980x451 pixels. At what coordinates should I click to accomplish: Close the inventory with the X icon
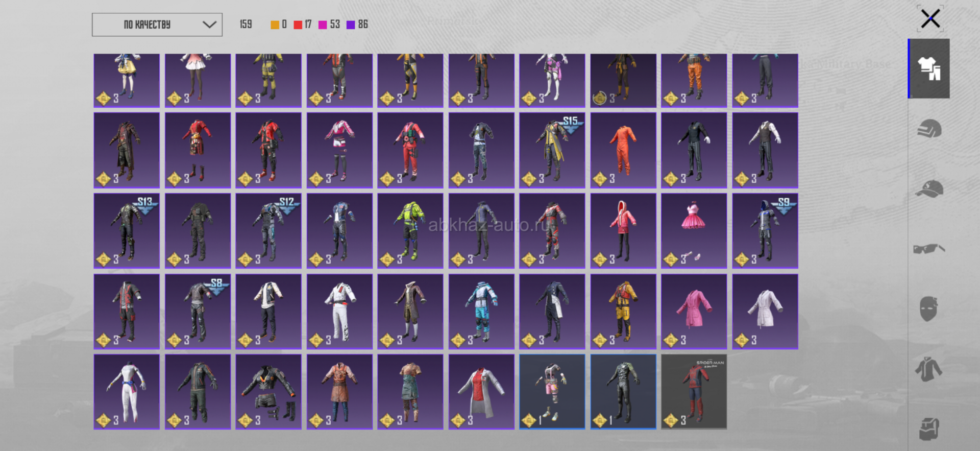pos(930,19)
